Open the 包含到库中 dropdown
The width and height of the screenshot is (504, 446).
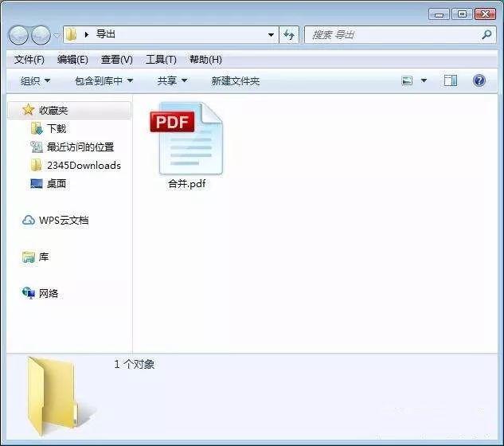(104, 80)
